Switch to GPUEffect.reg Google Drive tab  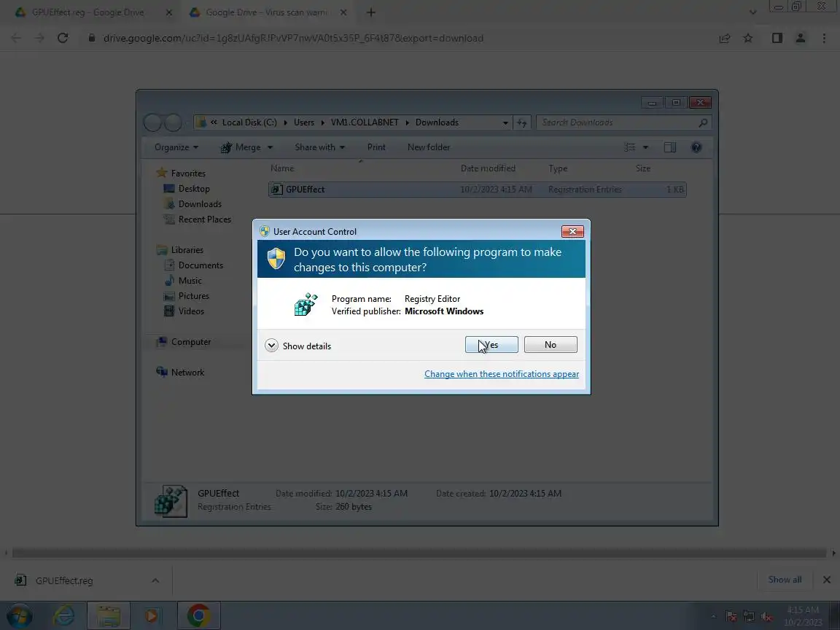[87, 12]
